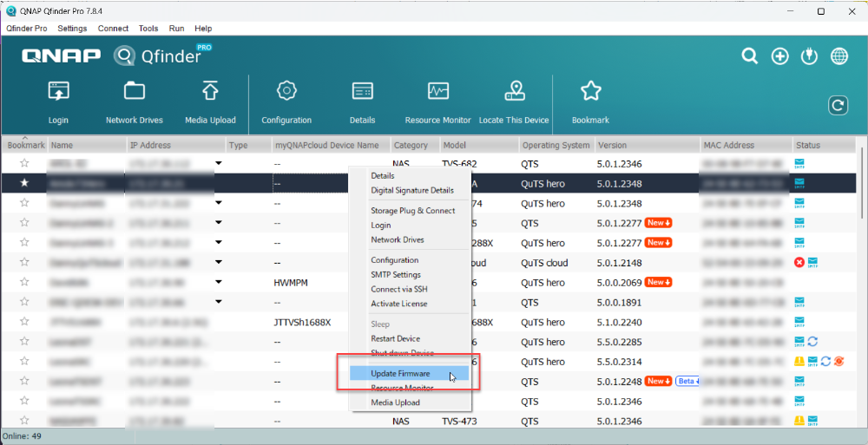This screenshot has width=868, height=445.
Task: Click the Locate This Device icon
Action: click(x=515, y=91)
